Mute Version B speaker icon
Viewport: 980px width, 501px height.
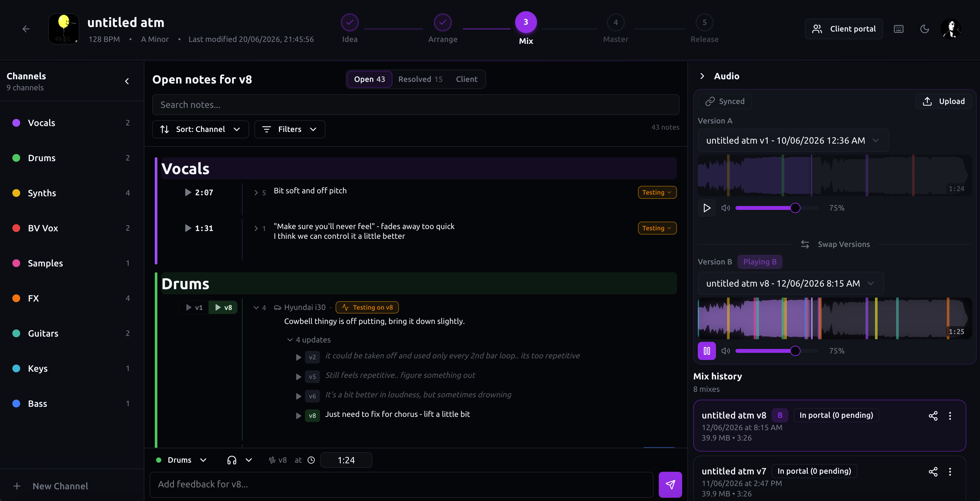(725, 351)
